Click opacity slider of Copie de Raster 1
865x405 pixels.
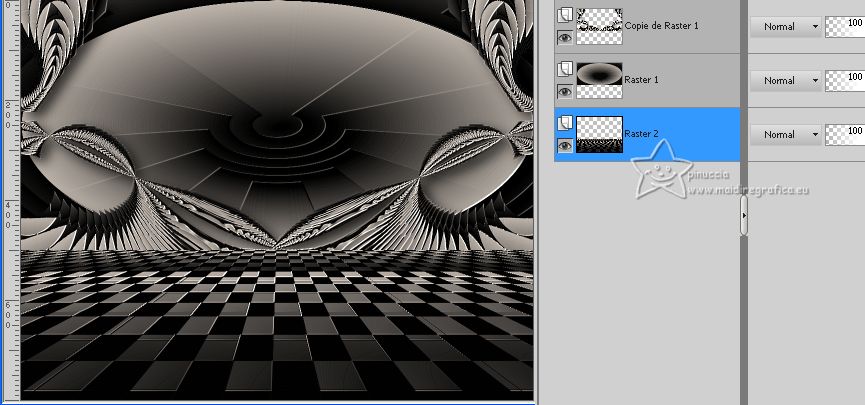[845, 26]
